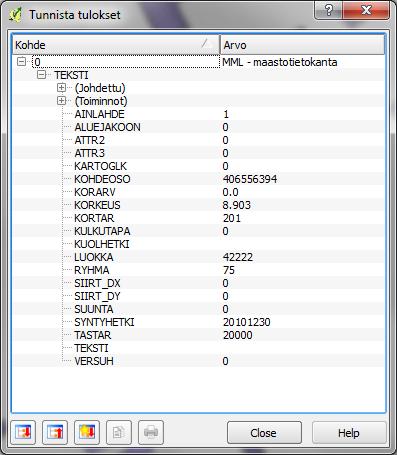Click the Print response icon button
The image size is (397, 455).
tap(151, 433)
